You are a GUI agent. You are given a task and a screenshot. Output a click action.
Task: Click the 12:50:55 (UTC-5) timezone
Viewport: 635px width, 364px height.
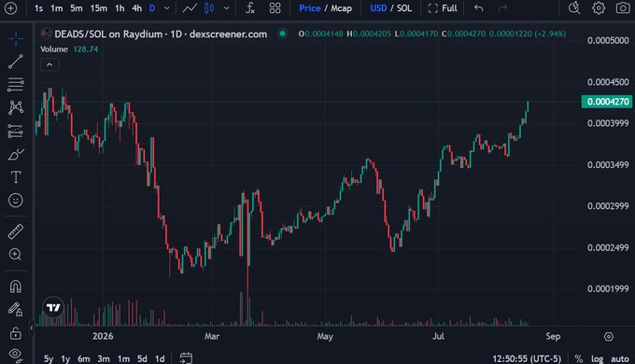point(527,358)
